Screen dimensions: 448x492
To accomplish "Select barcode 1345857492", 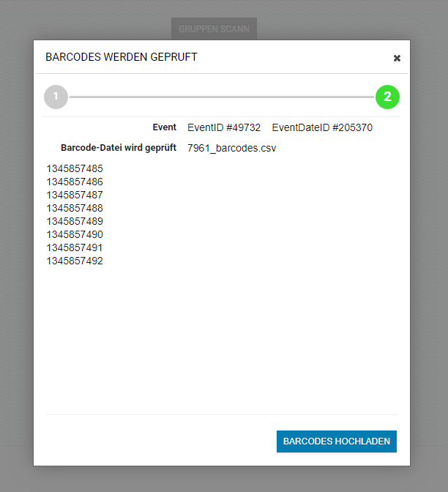I will pyautogui.click(x=75, y=261).
